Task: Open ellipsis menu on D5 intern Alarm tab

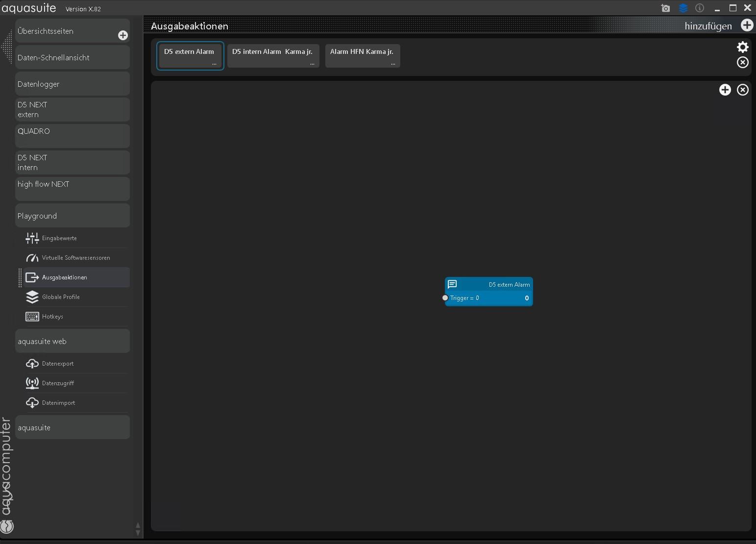Action: point(312,64)
